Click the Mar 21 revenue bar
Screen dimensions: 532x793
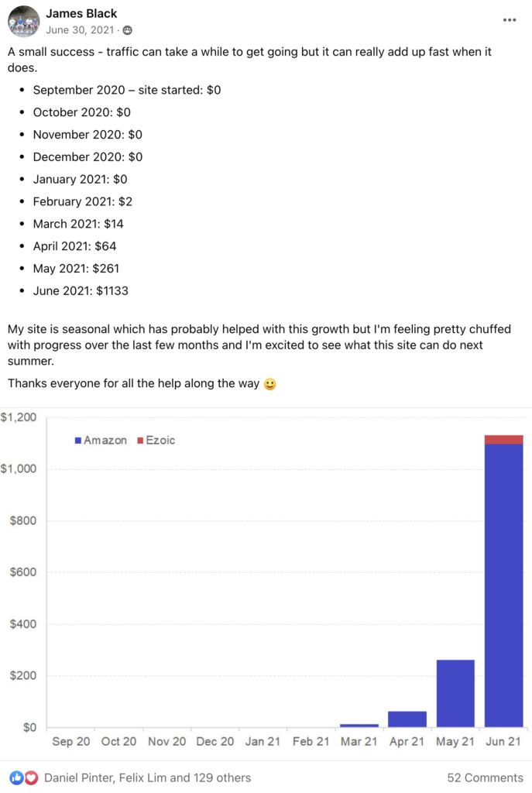pyautogui.click(x=359, y=726)
